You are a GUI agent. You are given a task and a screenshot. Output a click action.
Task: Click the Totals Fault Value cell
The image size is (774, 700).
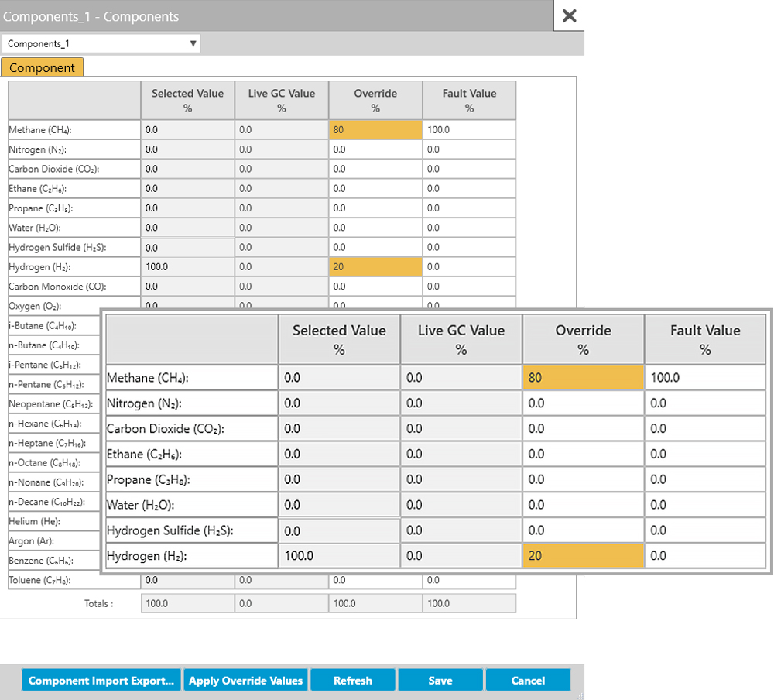click(x=469, y=603)
